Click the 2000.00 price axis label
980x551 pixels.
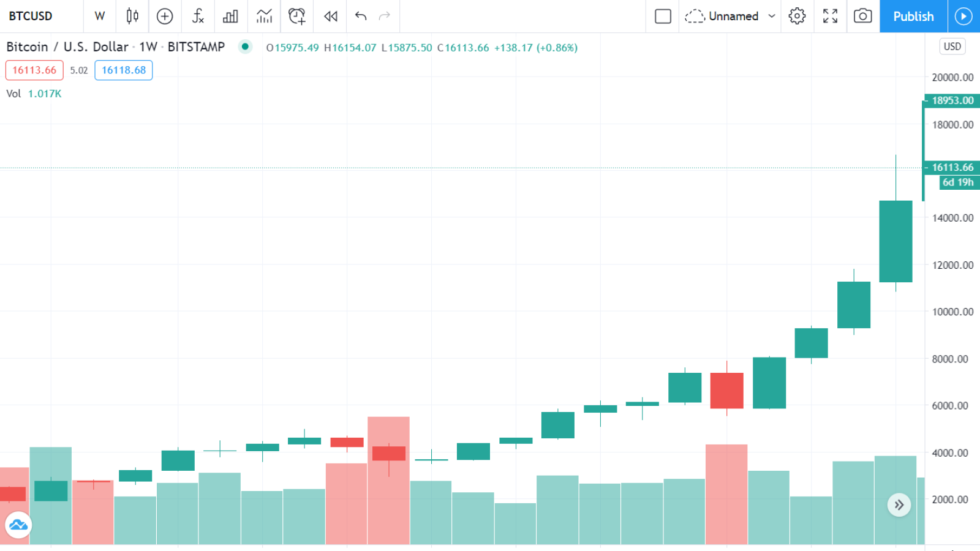point(950,500)
